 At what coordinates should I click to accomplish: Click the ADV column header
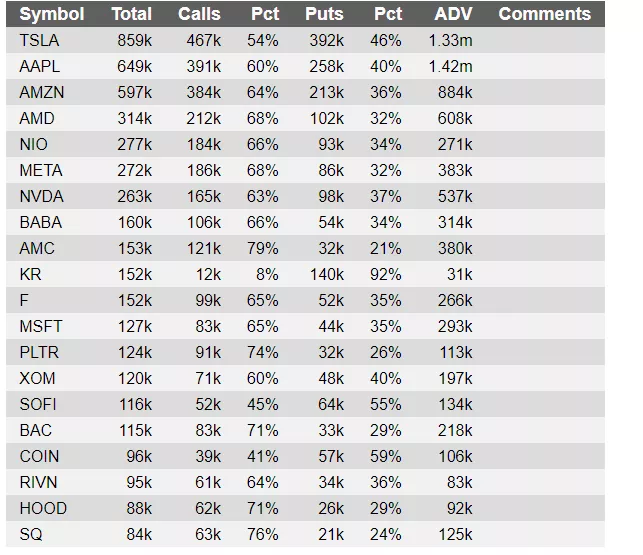(454, 14)
